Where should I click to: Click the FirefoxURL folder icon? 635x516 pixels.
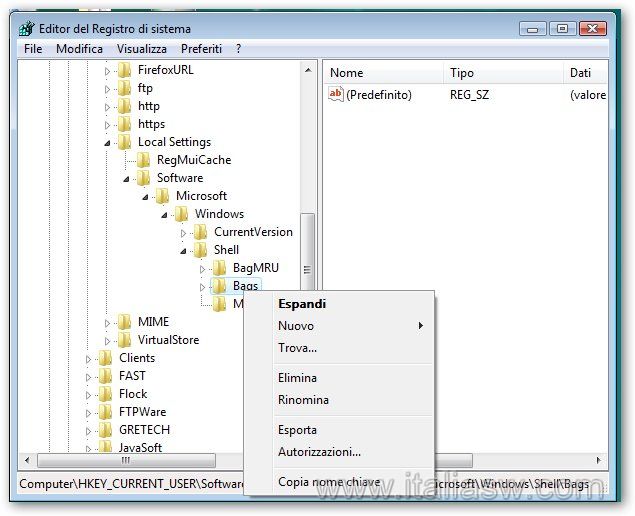[124, 70]
